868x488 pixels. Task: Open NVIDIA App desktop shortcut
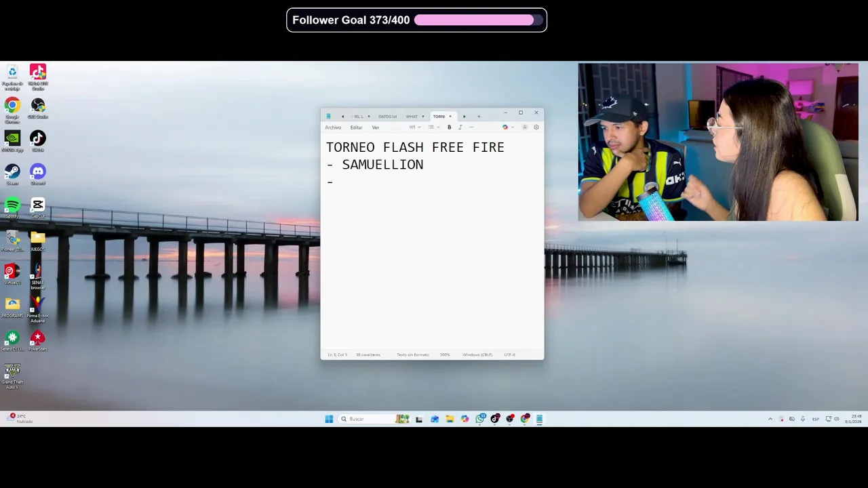click(12, 142)
